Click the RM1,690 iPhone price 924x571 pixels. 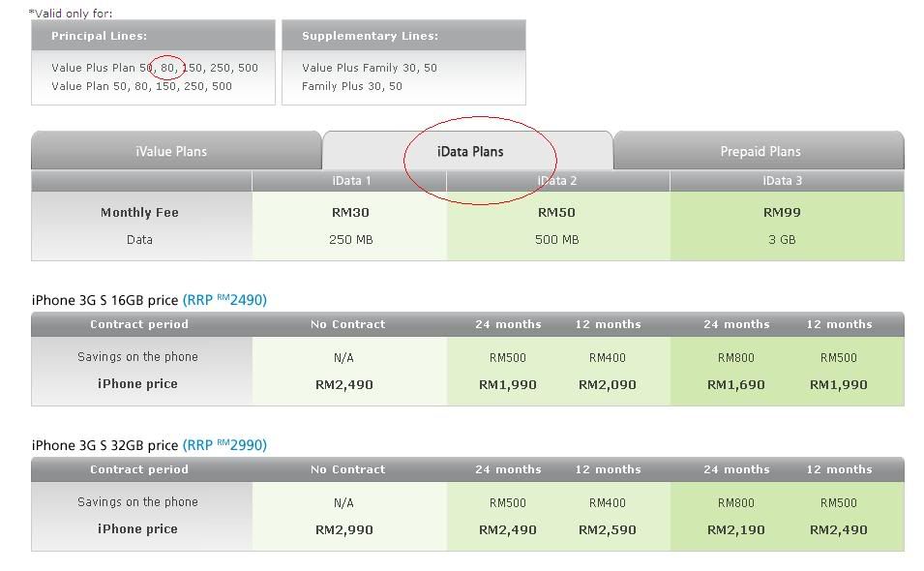(735, 384)
